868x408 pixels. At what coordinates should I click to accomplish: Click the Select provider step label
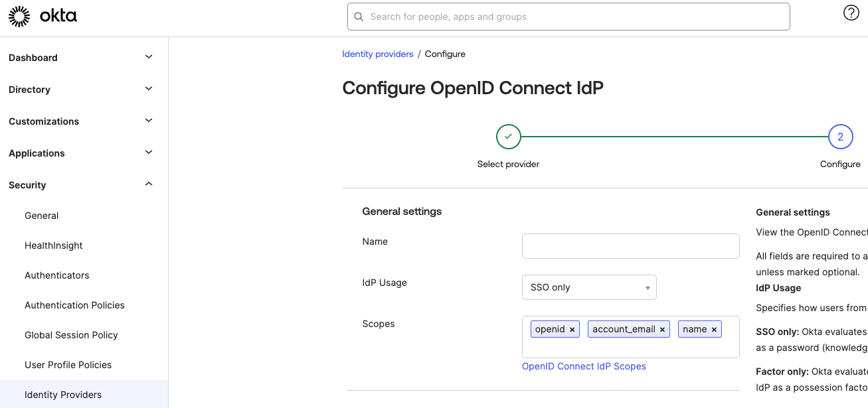coord(508,164)
